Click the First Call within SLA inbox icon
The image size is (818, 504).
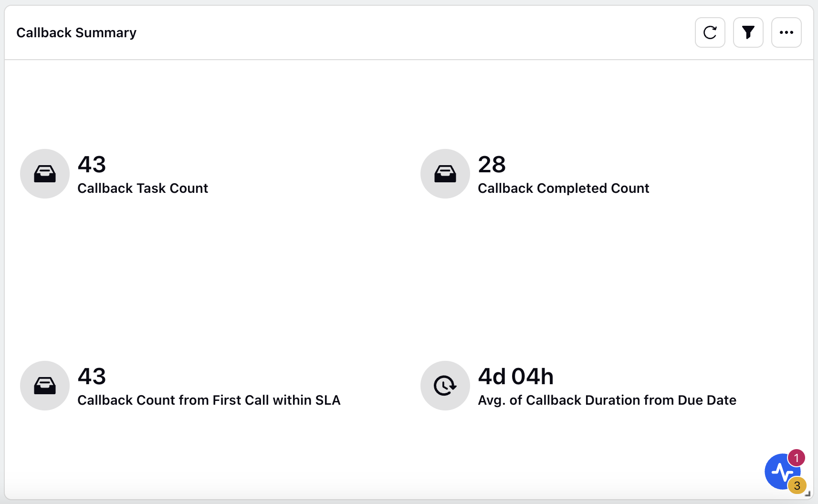[45, 386]
